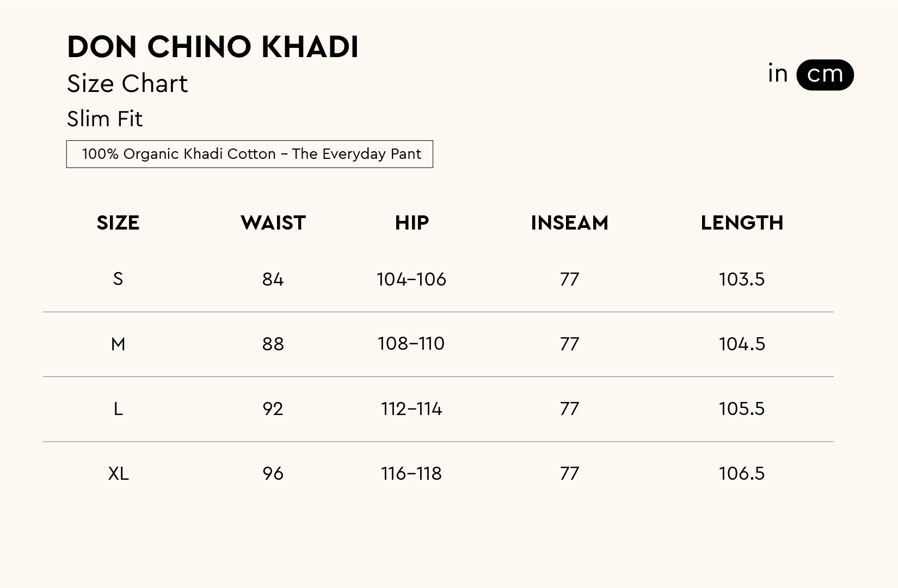This screenshot has height=588, width=898.
Task: Click the WAIST column header
Action: [x=273, y=223]
